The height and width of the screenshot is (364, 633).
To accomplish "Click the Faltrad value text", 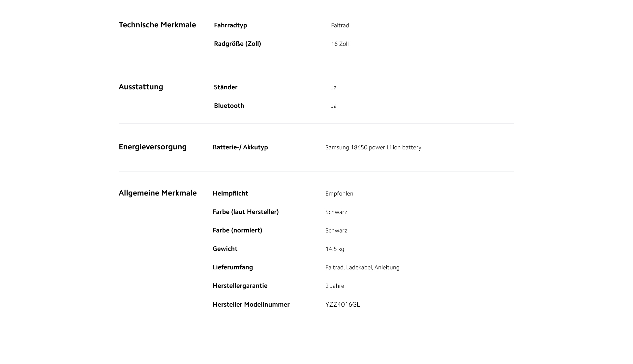I will coord(340,25).
